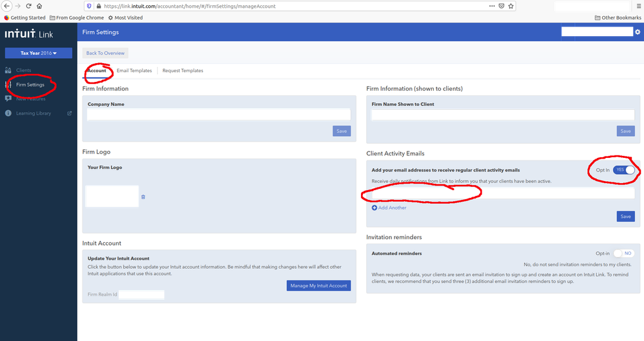
Task: Reload the page with refresh icon
Action: 29,6
